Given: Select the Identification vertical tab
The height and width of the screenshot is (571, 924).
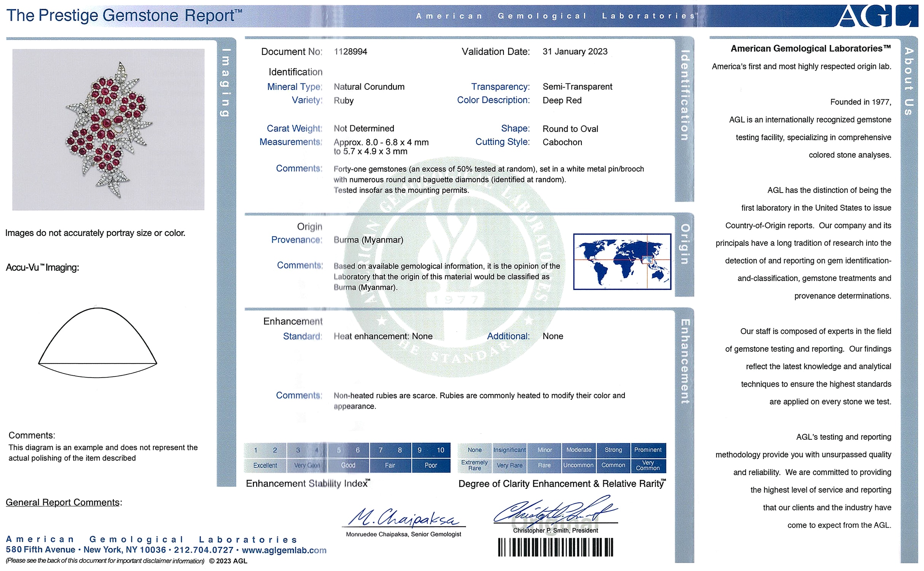Looking at the screenshot, I should pyautogui.click(x=685, y=95).
